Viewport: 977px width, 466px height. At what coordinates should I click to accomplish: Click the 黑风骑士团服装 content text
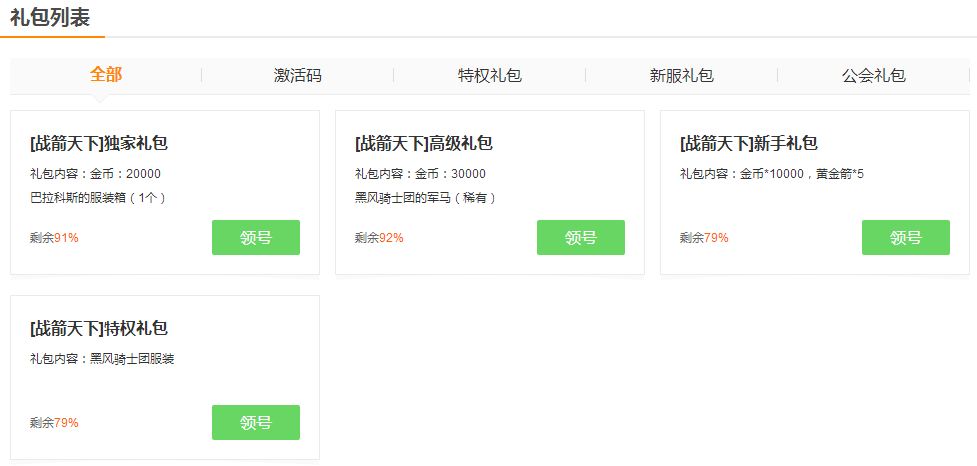(132, 359)
